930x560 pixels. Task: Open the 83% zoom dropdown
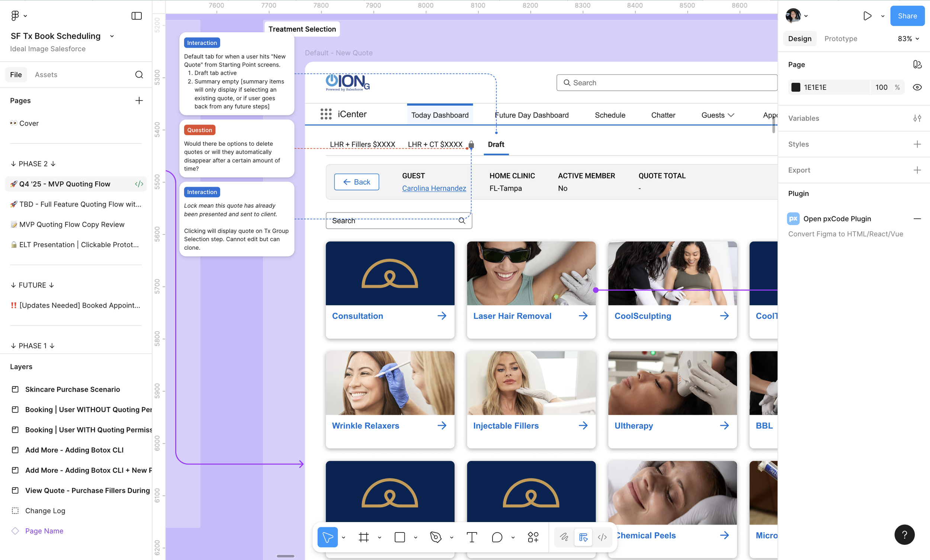click(908, 39)
